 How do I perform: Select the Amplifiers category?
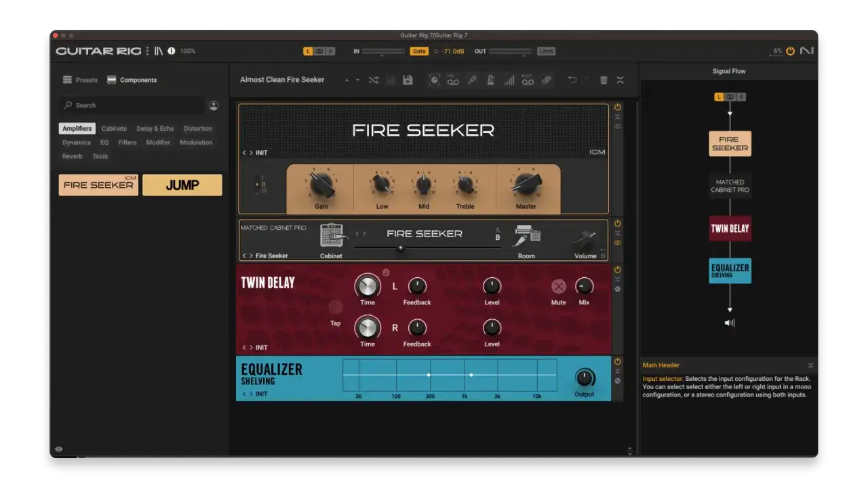pos(77,129)
